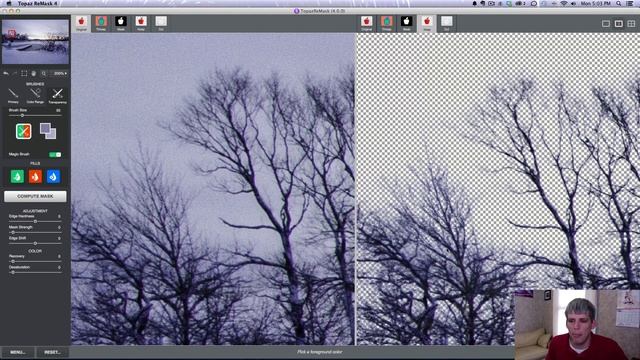Select dual-pane split view layout icon

coord(619,24)
